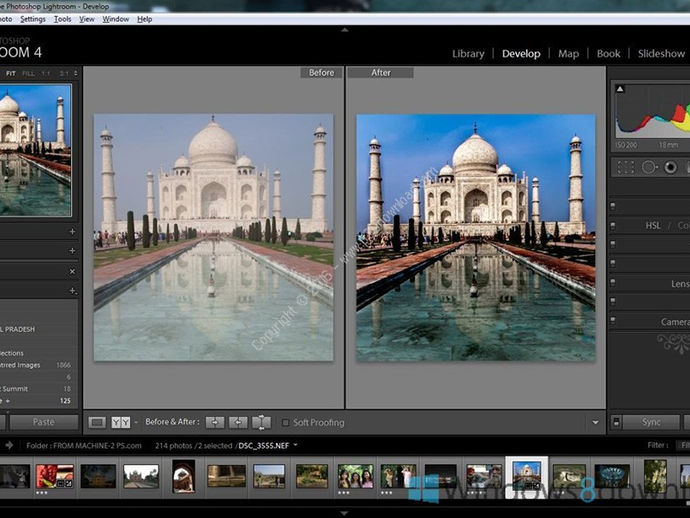Select the highlighted Taj Mahal filmstrip thumbnail
This screenshot has height=518, width=690.
click(x=527, y=476)
